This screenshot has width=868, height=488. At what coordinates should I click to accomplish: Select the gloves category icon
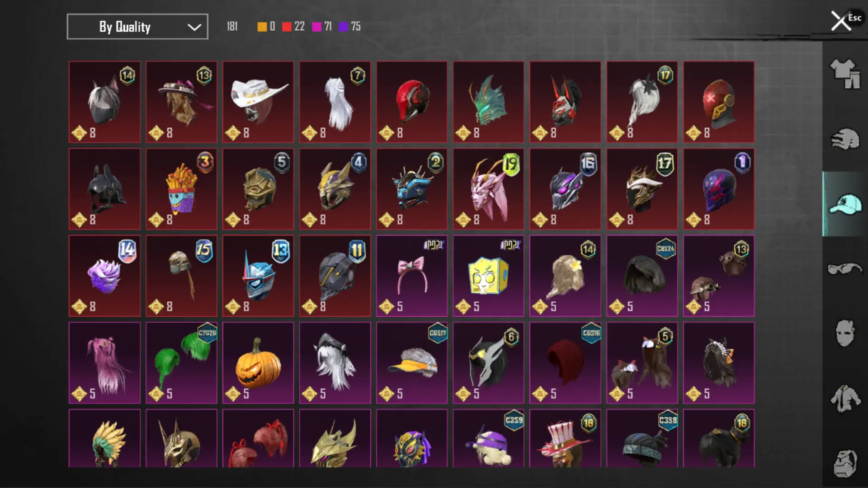tap(845, 139)
